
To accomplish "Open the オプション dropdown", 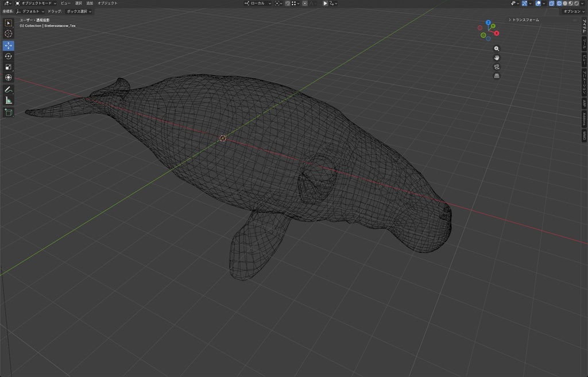I will pos(574,11).
